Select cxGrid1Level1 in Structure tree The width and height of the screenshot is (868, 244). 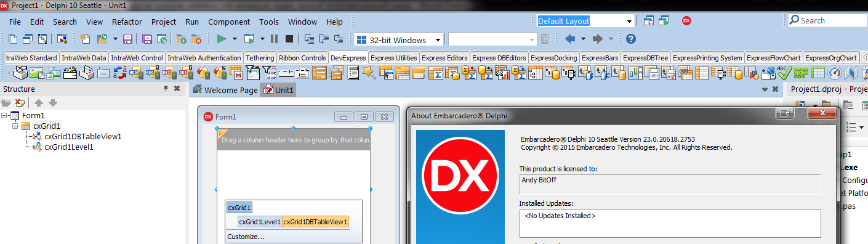[68, 147]
